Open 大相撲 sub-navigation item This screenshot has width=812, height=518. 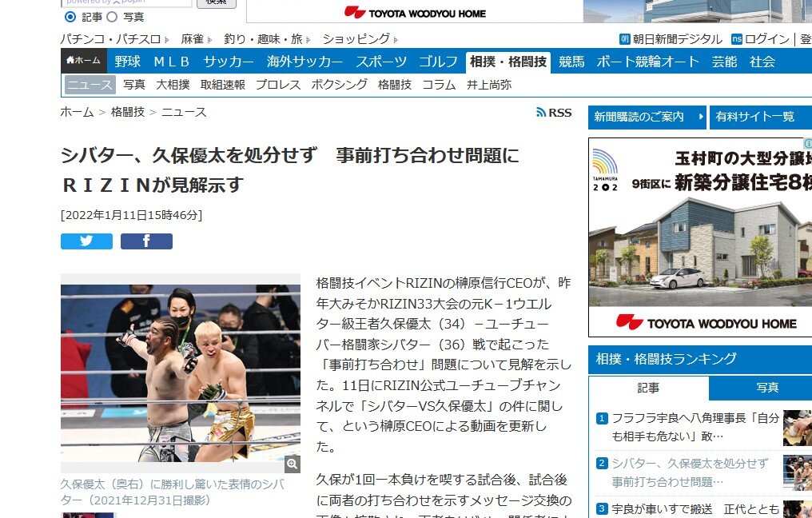click(173, 85)
